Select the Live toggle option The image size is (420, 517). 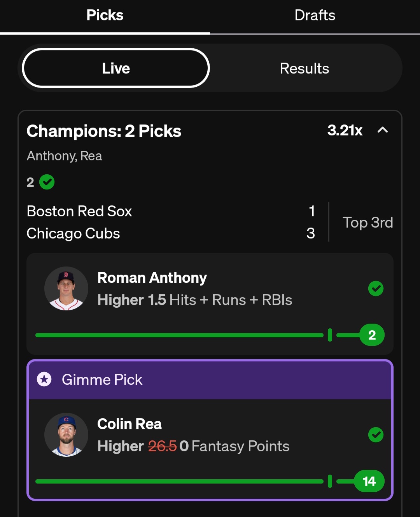116,68
